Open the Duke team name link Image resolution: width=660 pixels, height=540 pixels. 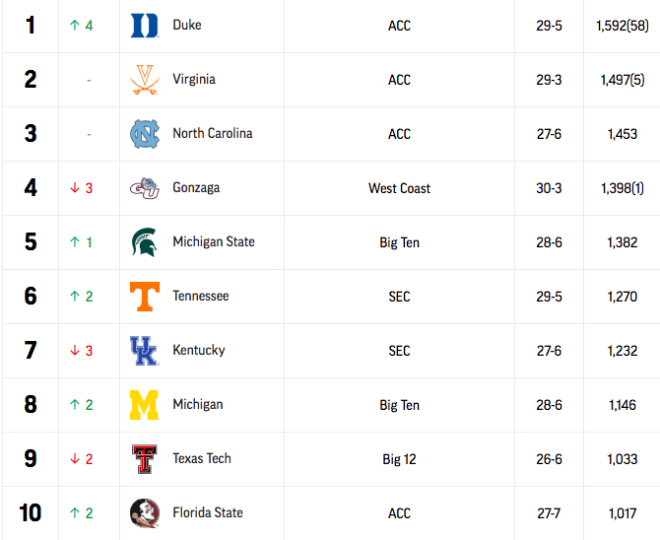coord(187,25)
